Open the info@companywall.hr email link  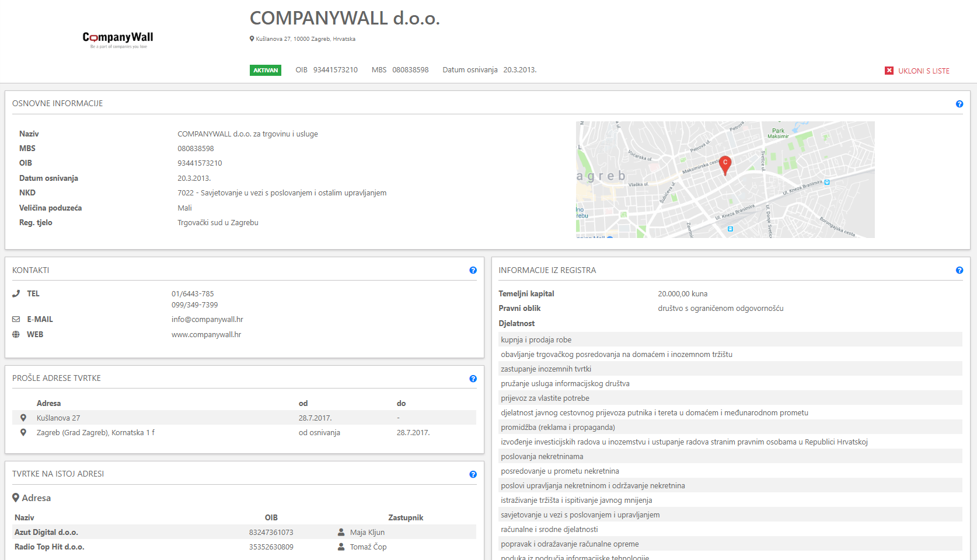tap(207, 319)
